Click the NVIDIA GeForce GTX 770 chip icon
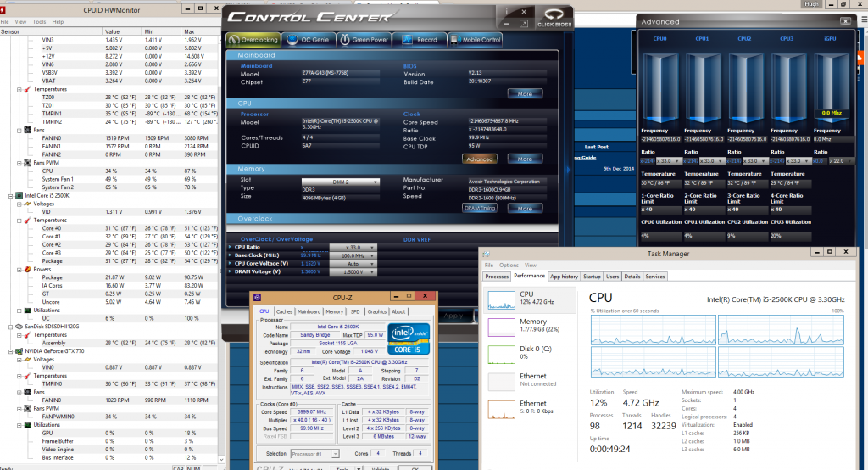Screen dimensions: 868x470 click(x=19, y=351)
